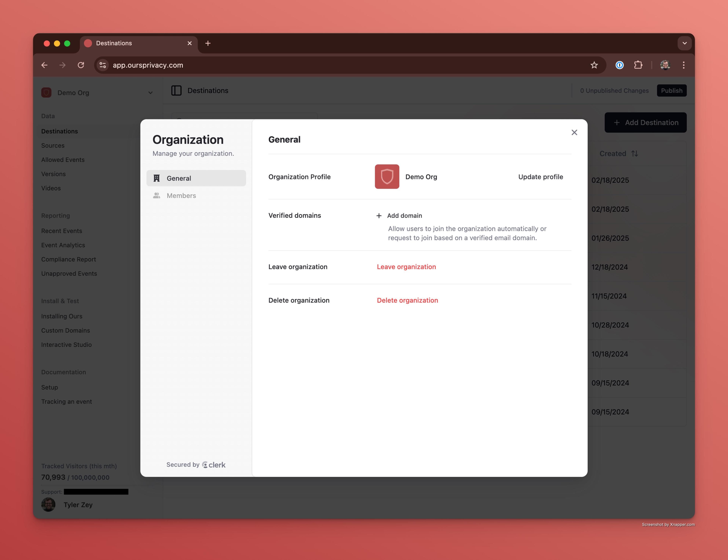
Task: Expand the Demo Org switcher dropdown
Action: click(x=150, y=93)
